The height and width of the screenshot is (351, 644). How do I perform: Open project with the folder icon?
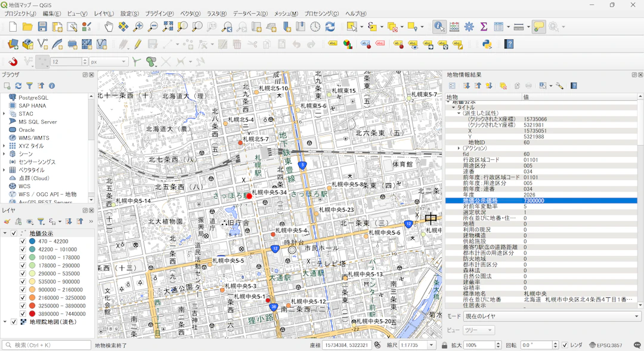[x=27, y=27]
